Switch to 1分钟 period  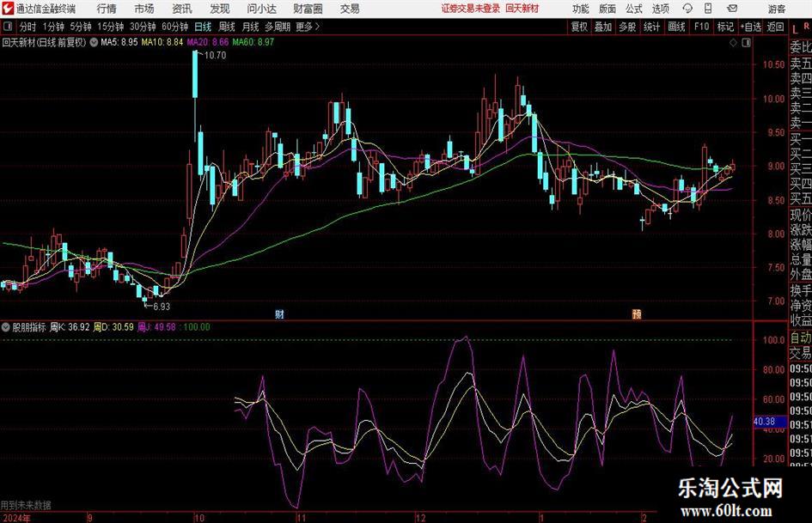click(x=52, y=27)
